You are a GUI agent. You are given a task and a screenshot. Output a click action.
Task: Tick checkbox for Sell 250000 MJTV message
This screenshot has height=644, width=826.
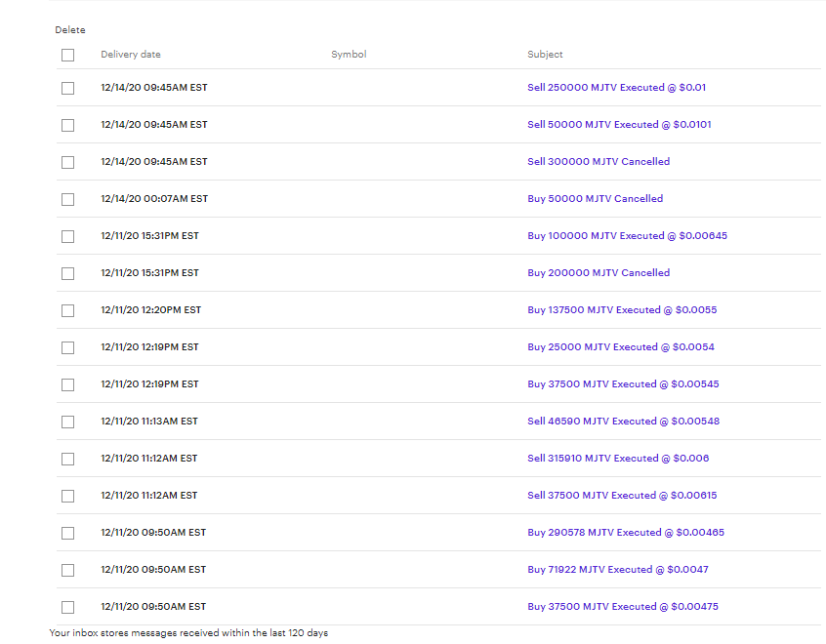(x=67, y=88)
